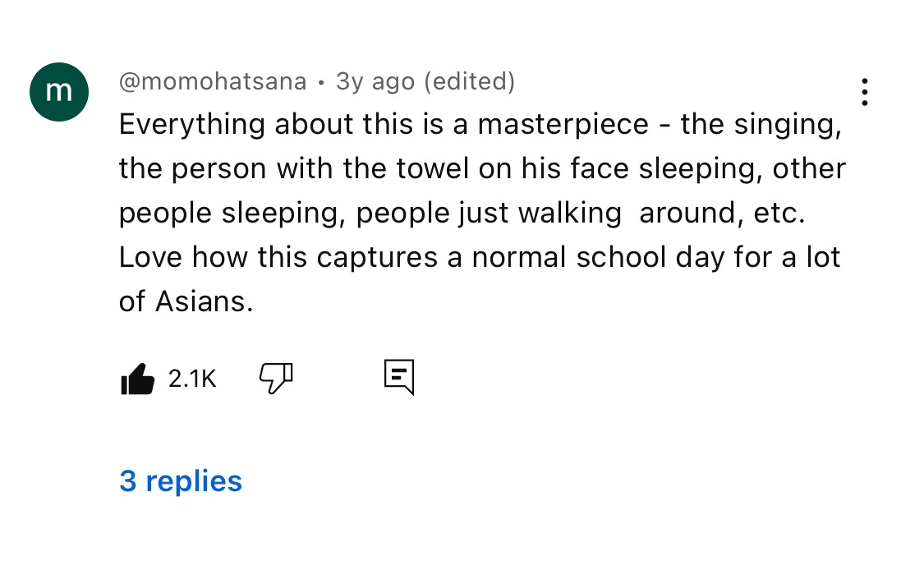This screenshot has height=570, width=924.
Task: Dislike the comment with the thumbs-down icon
Action: (x=276, y=378)
